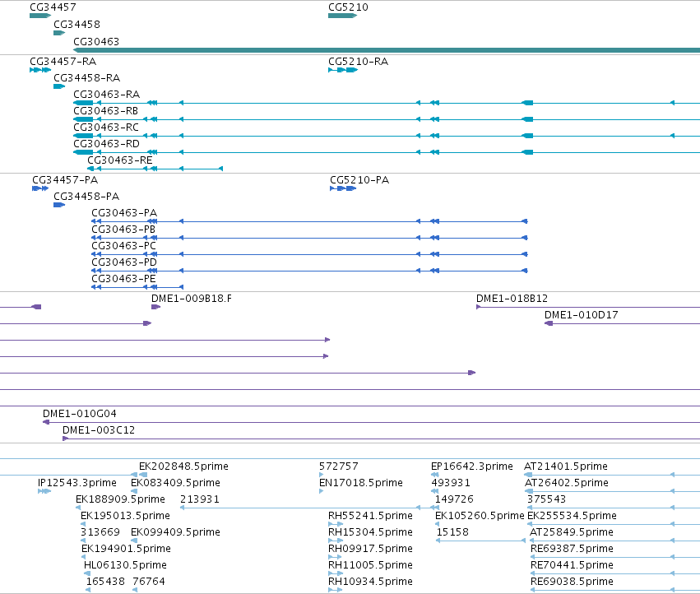The width and height of the screenshot is (700, 594).
Task: Select transcript CG30463-RA
Action: [387, 103]
